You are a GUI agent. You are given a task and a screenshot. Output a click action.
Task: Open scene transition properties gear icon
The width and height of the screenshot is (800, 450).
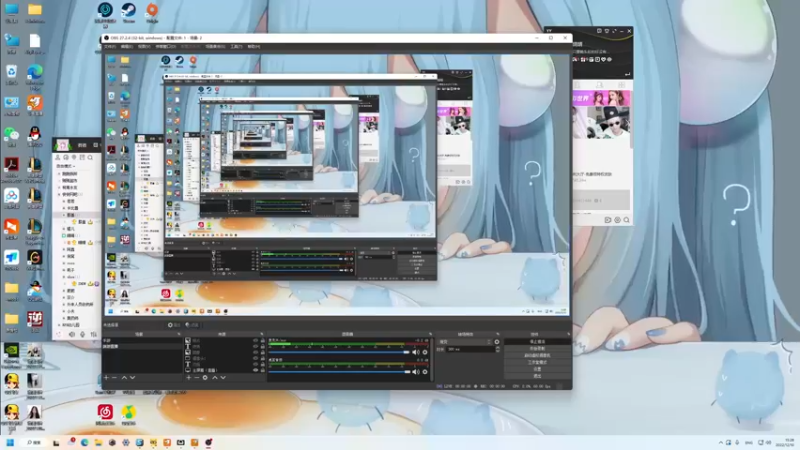(x=497, y=342)
